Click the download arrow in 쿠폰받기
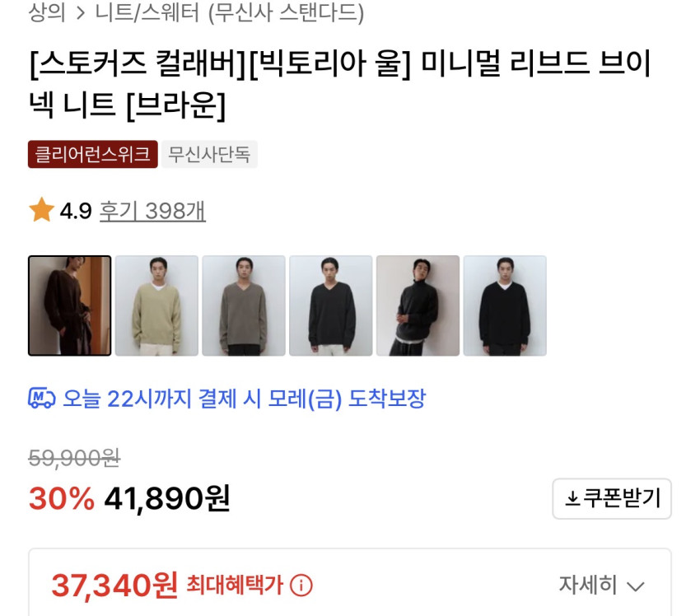The image size is (700, 616). tap(572, 498)
